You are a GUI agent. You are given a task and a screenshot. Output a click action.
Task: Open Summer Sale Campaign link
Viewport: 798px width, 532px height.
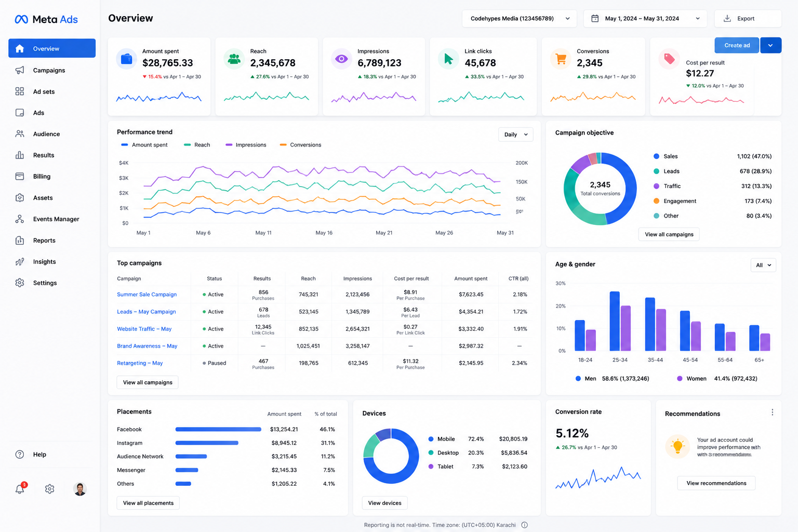coord(147,295)
